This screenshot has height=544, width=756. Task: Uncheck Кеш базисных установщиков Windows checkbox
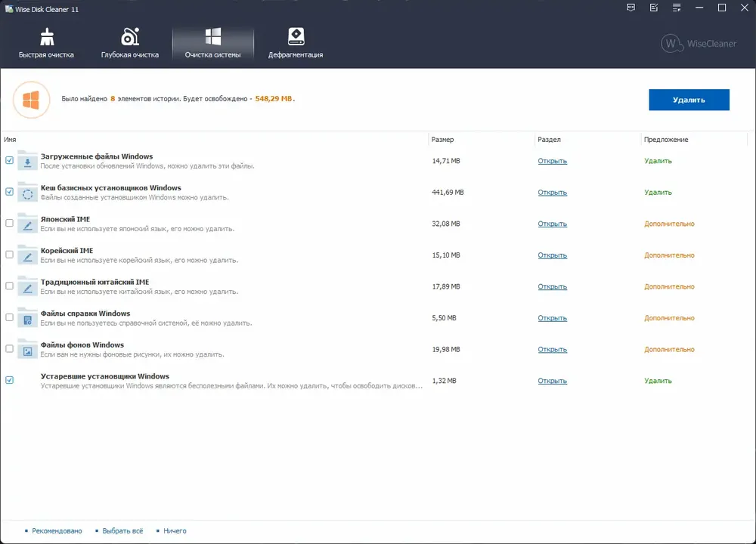pyautogui.click(x=9, y=191)
